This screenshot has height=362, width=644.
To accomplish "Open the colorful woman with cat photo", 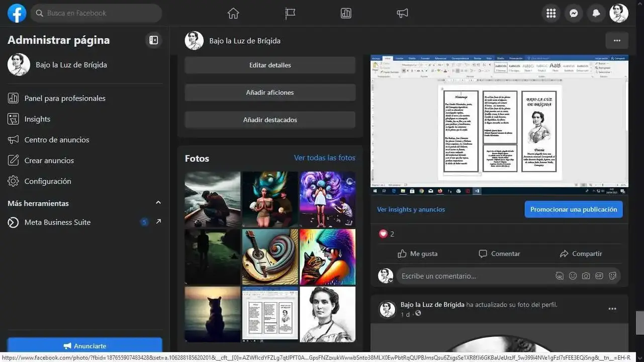I will pyautogui.click(x=328, y=257).
